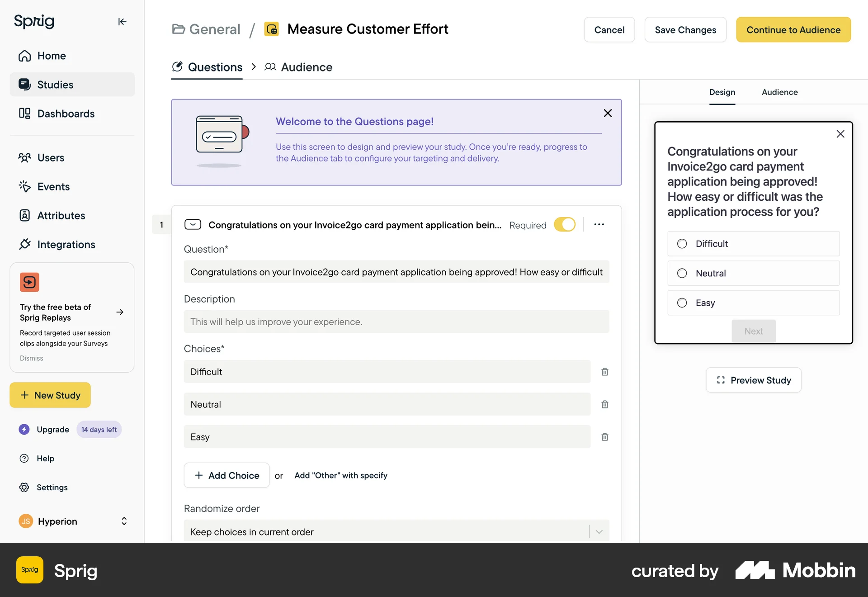868x597 pixels.
Task: Open Integrations from sidebar
Action: click(x=66, y=245)
